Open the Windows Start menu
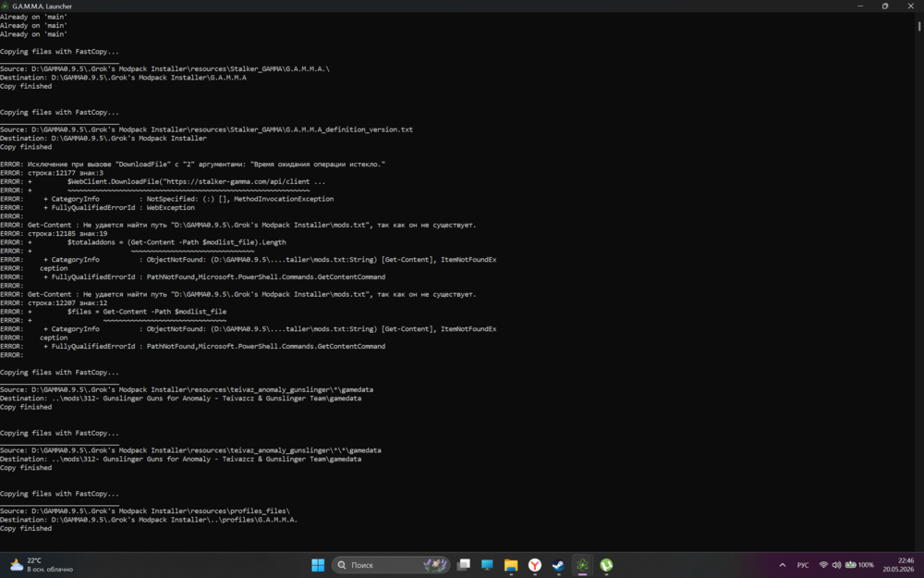The height and width of the screenshot is (578, 924). coord(318,565)
